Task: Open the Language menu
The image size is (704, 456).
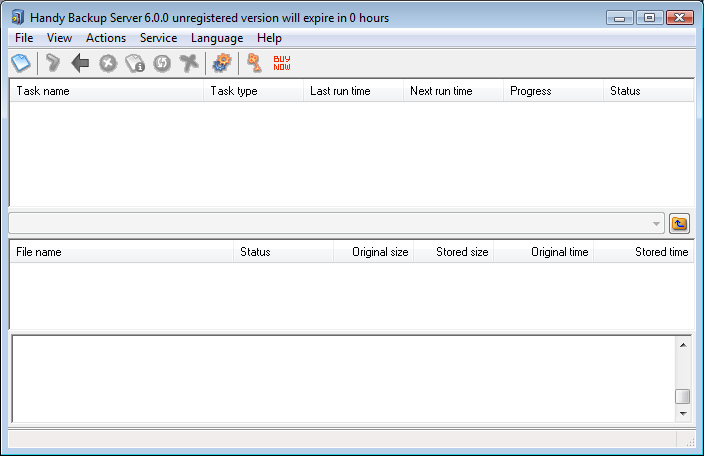Action: [217, 38]
